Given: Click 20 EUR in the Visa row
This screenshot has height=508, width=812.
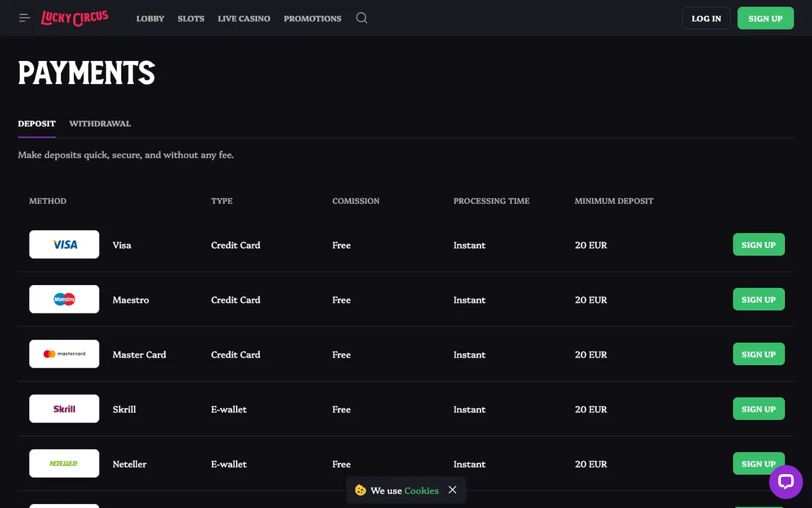Looking at the screenshot, I should pos(591,245).
